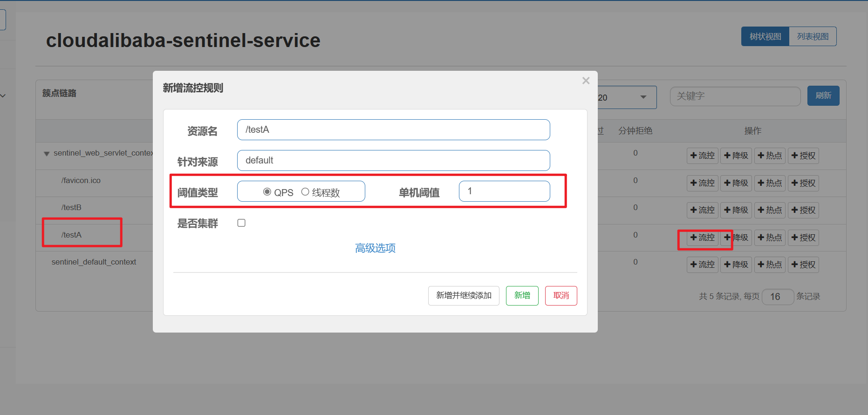
Task: Add 授权 rule for sentinel_web_servlet_context row
Action: 803,156
